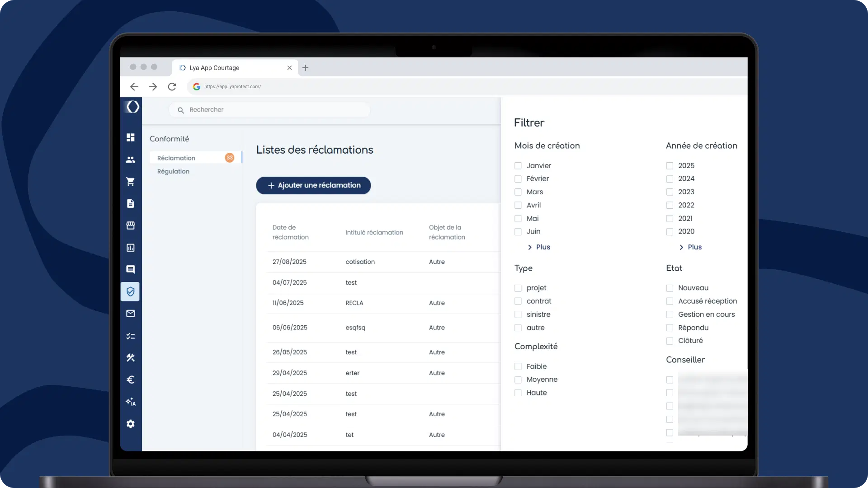Check the Haute complexity filter
This screenshot has width=868, height=488.
518,393
